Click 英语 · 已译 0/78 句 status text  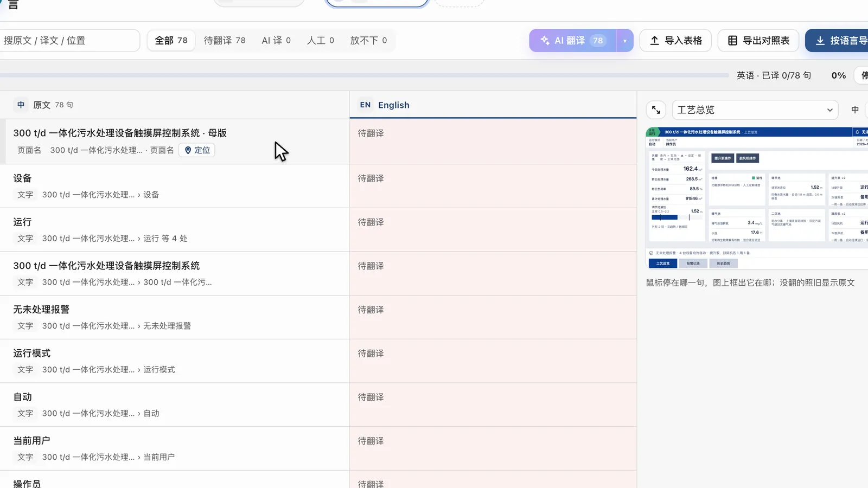[x=774, y=75]
